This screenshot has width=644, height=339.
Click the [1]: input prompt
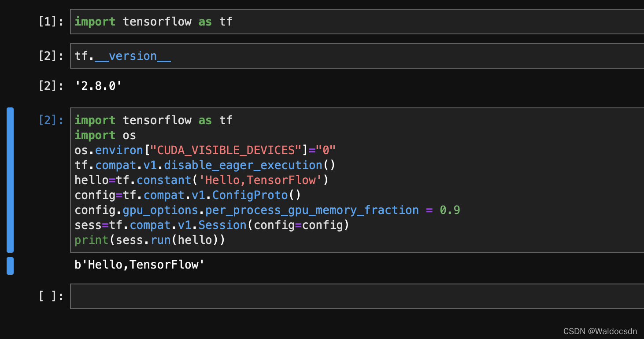[x=51, y=22]
